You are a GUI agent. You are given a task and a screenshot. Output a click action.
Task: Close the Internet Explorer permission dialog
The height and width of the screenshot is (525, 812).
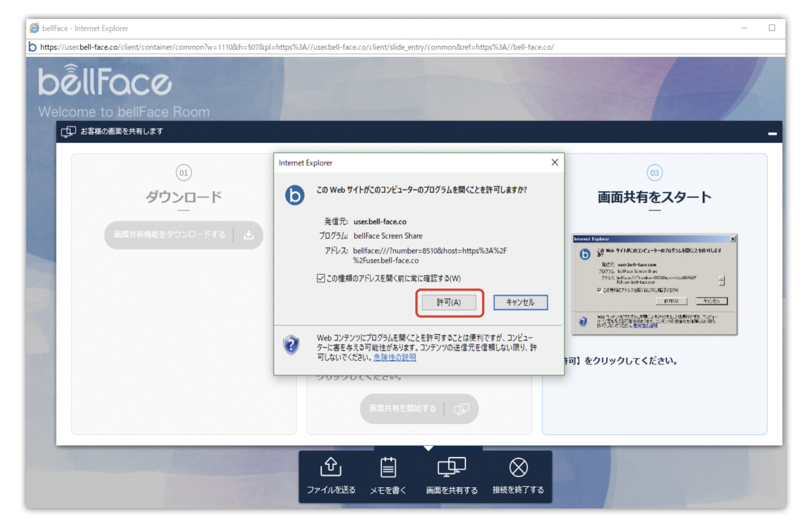click(x=555, y=163)
